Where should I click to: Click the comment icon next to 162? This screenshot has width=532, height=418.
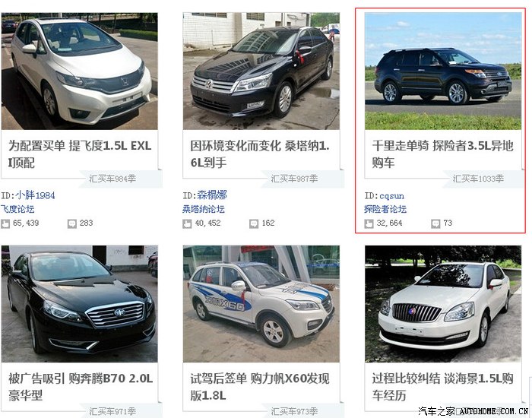[x=254, y=224]
